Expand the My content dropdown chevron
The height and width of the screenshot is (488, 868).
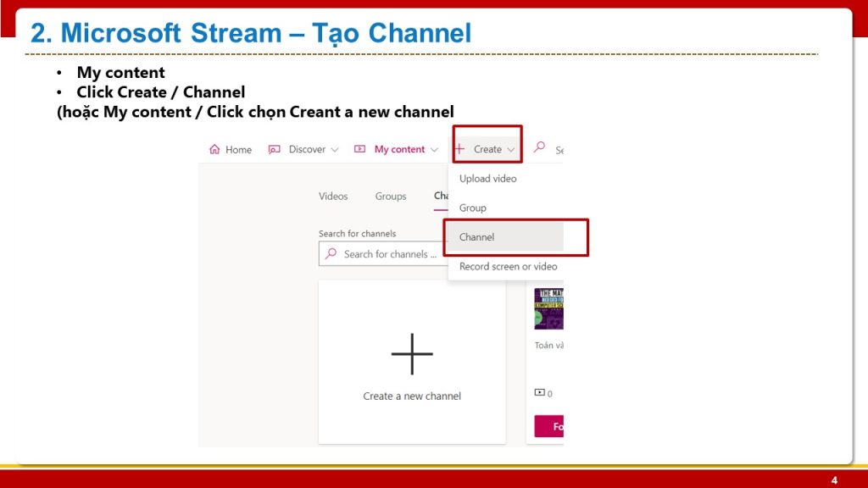pyautogui.click(x=434, y=150)
